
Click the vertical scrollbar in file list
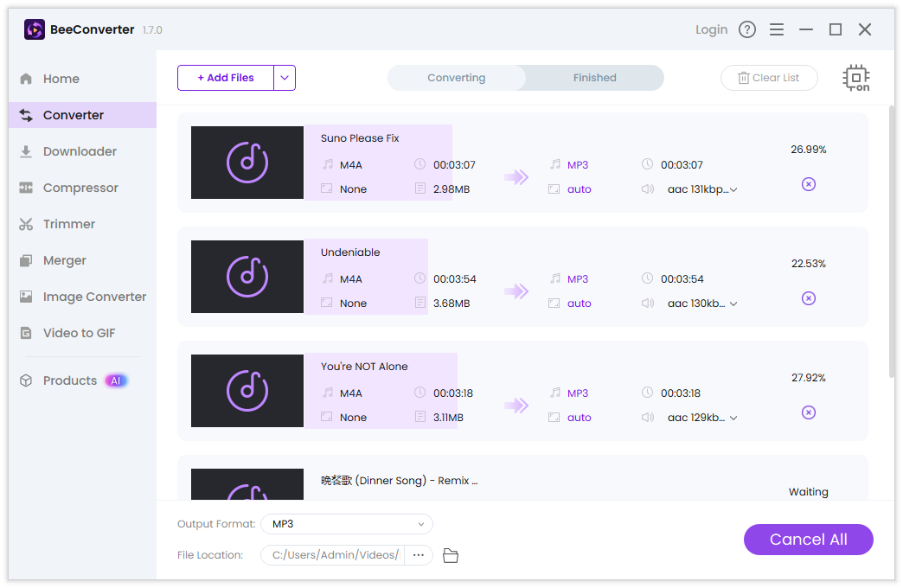tap(891, 242)
